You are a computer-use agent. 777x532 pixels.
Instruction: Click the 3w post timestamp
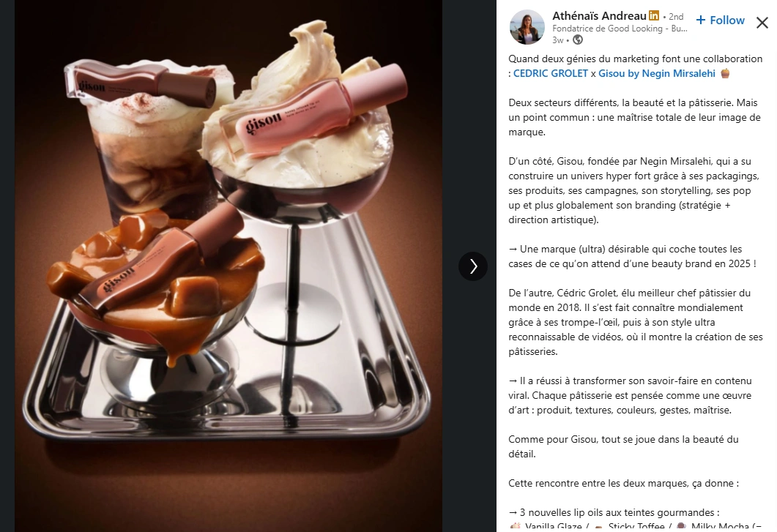[x=558, y=40]
